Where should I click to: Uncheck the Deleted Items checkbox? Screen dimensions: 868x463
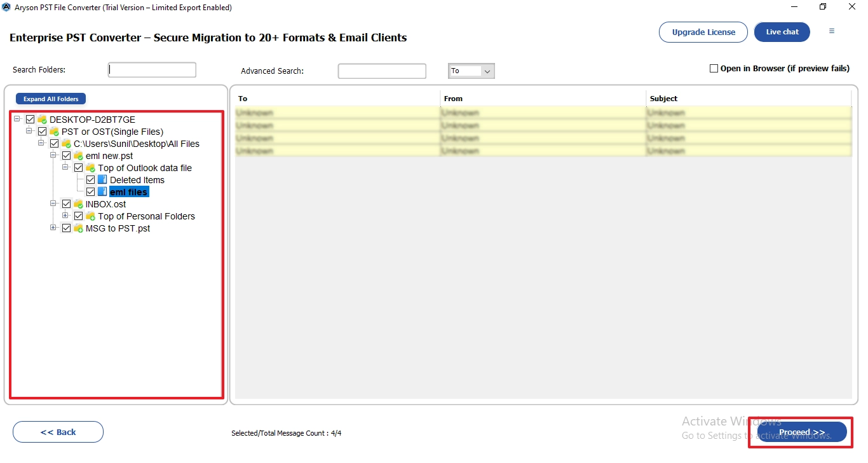91,180
